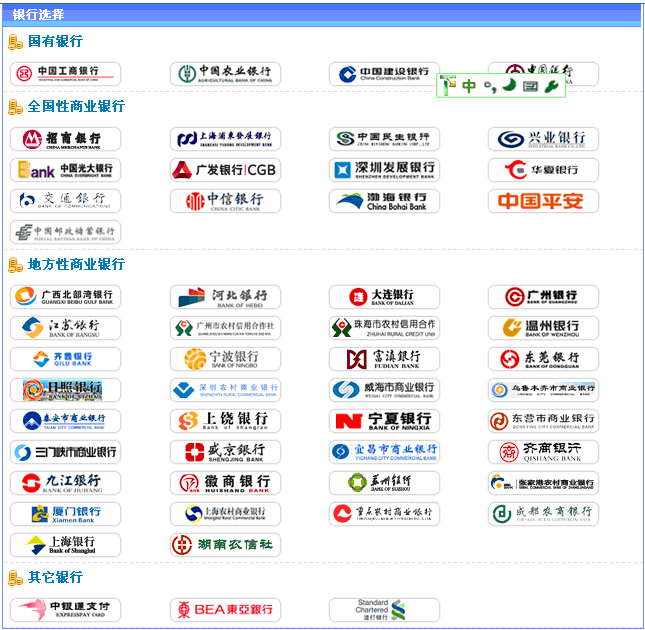Pick 招商银行 China Merchants Bank

[65, 139]
